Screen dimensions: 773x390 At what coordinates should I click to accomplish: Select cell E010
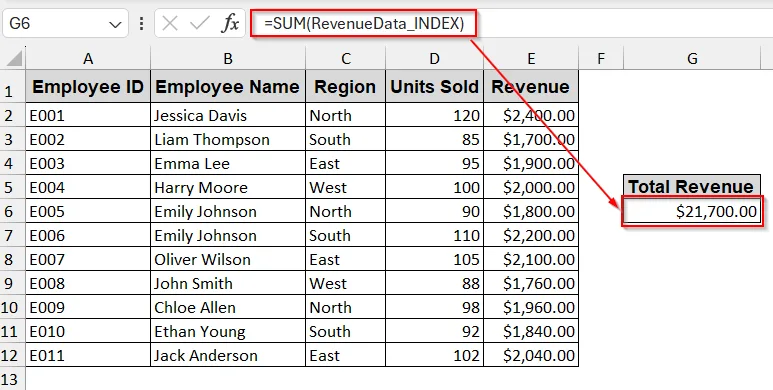(88, 331)
